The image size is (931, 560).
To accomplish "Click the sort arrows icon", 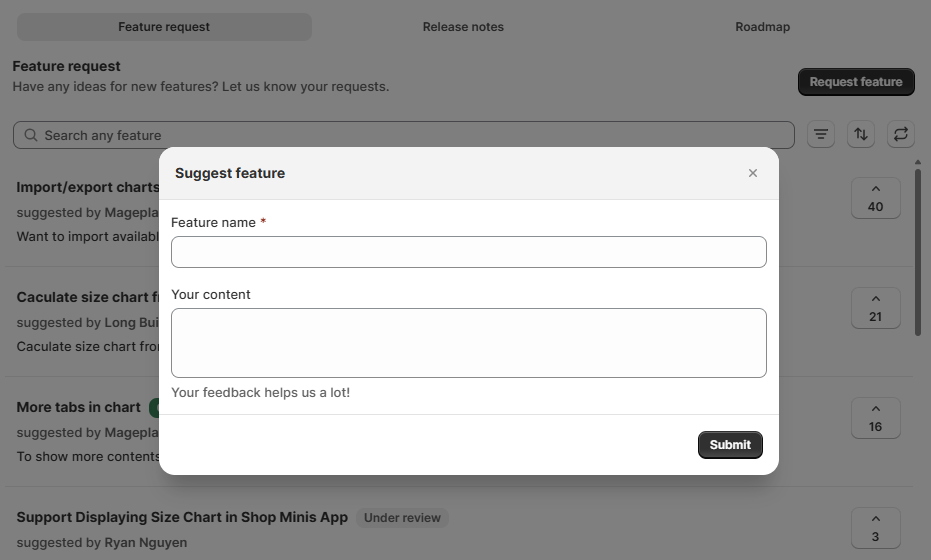I will point(860,134).
